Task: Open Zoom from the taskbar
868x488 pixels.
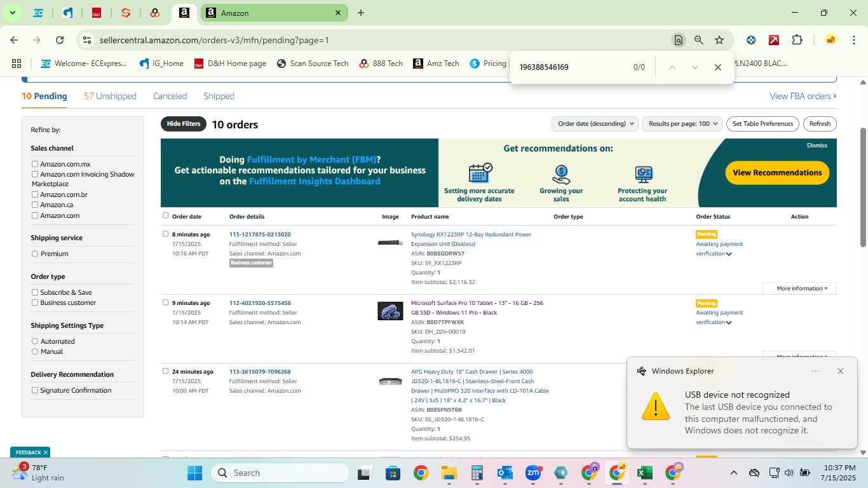Action: 532,473
